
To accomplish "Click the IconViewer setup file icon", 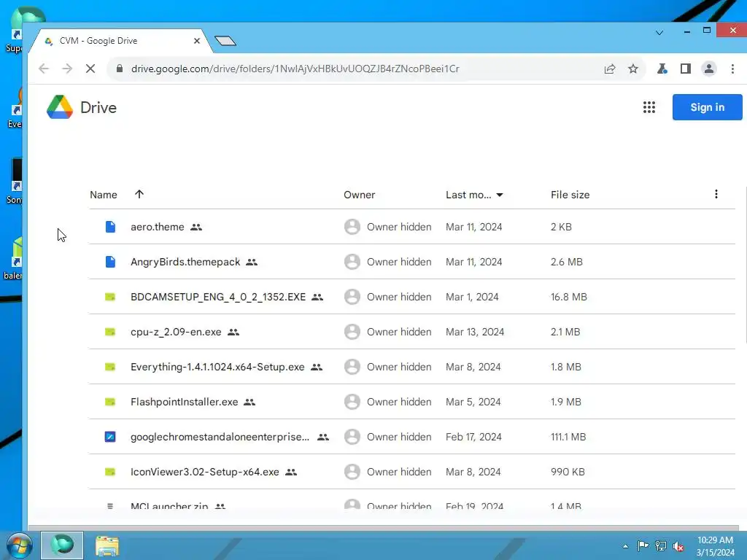I will [x=110, y=472].
